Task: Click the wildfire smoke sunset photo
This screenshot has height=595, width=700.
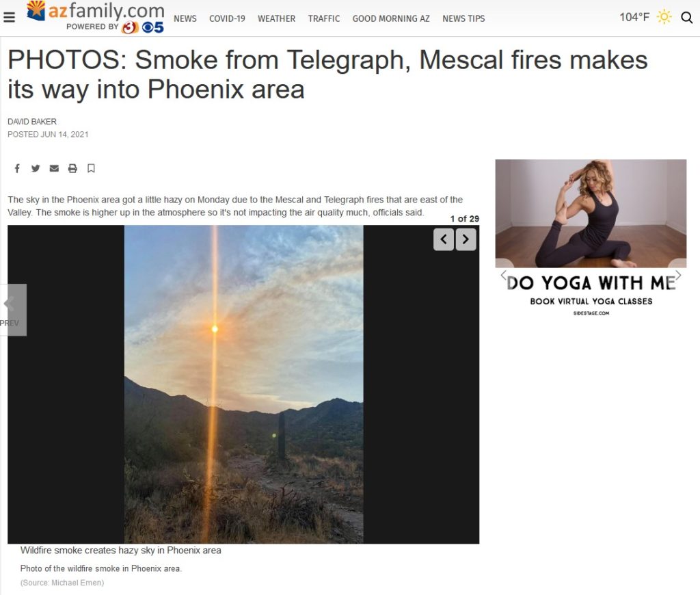Action: (244, 384)
